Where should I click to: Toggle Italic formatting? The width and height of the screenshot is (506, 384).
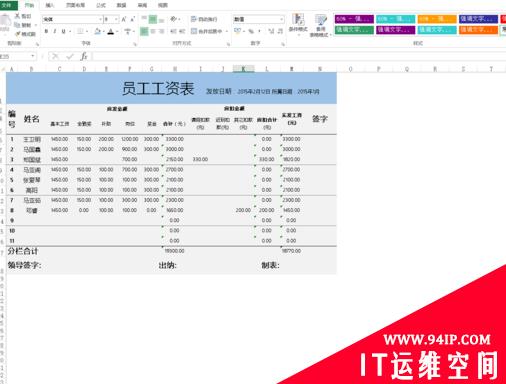55,31
